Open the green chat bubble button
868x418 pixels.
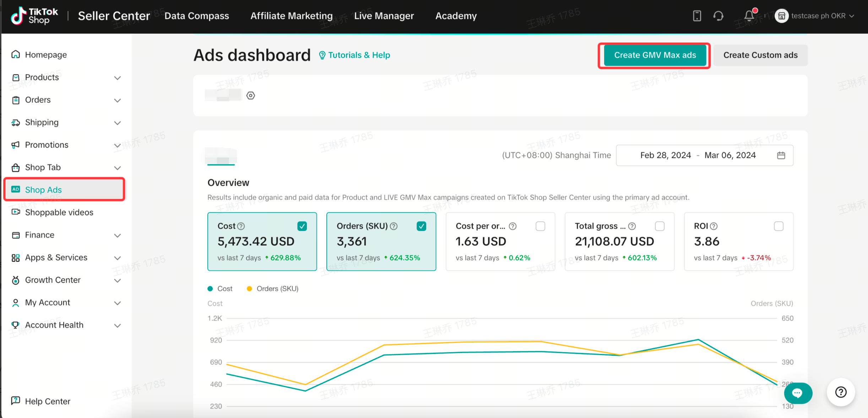(x=798, y=393)
